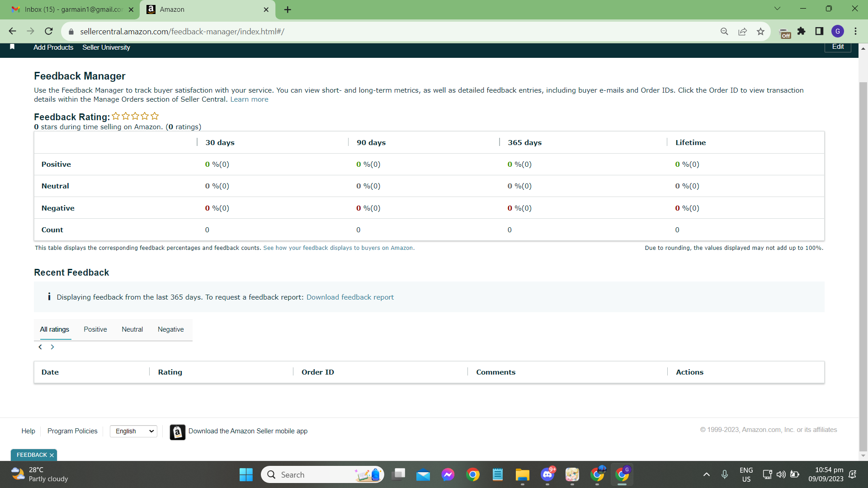Switch to the Positive feedback tab
The width and height of the screenshot is (868, 488).
tap(95, 329)
